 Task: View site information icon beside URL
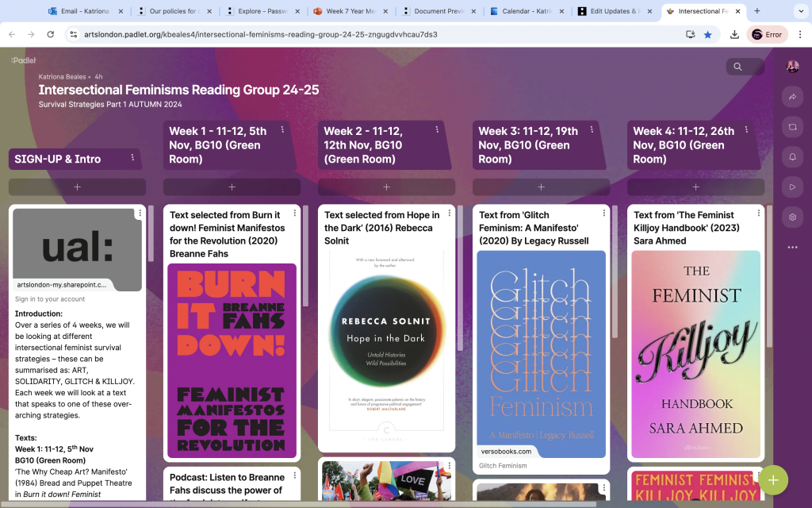tap(74, 35)
